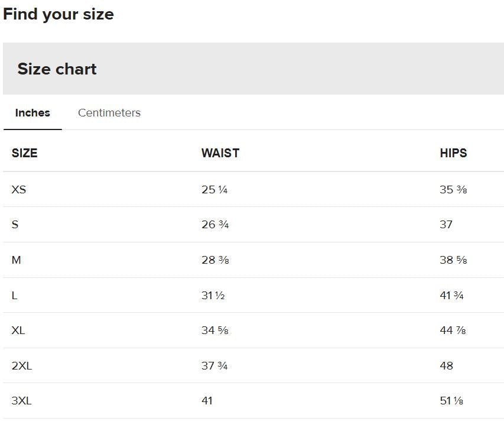Click the Size chart header bar
Image resolution: width=504 pixels, height=431 pixels.
(x=253, y=69)
